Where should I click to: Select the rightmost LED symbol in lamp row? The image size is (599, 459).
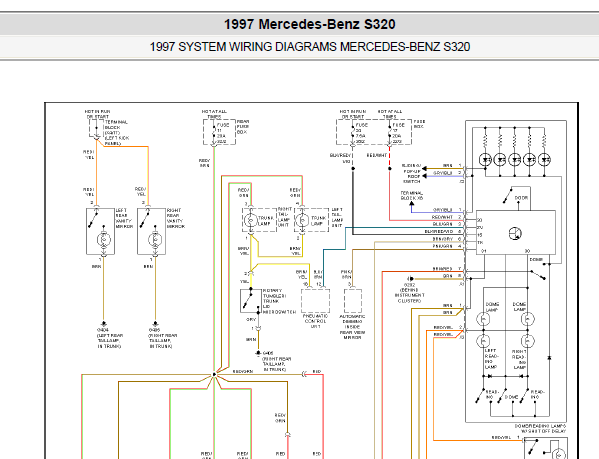pos(544,159)
